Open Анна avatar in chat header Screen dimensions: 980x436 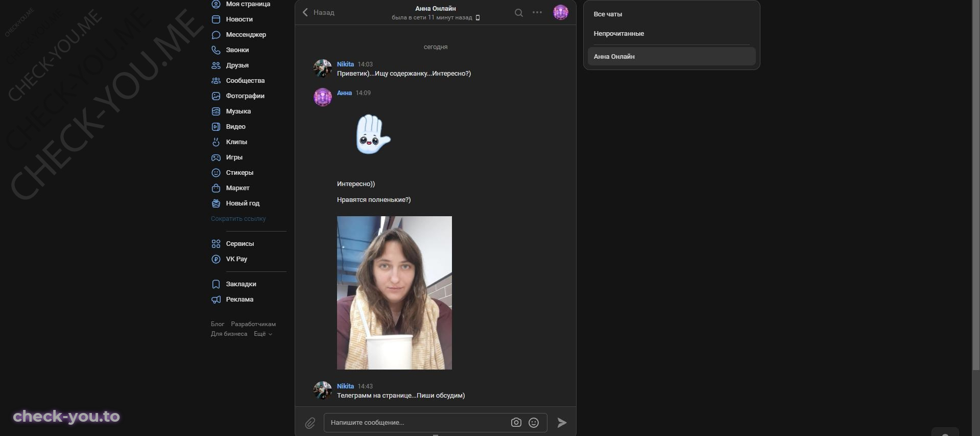pos(561,12)
